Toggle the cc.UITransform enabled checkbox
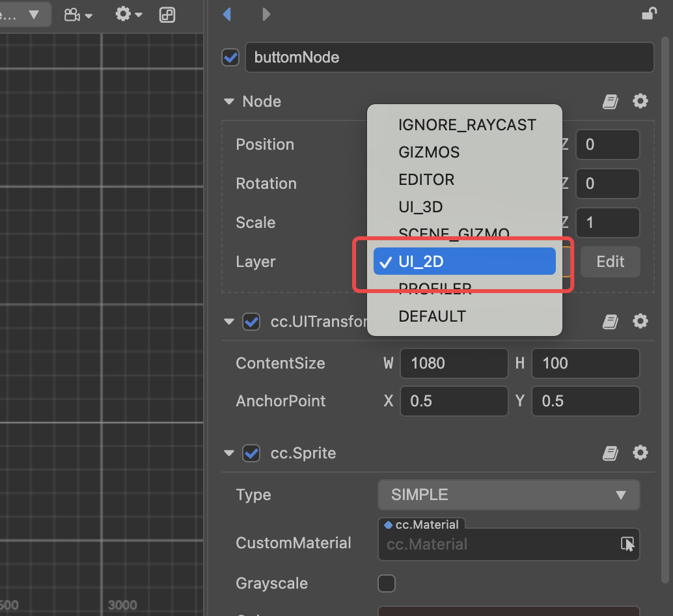 pos(251,322)
